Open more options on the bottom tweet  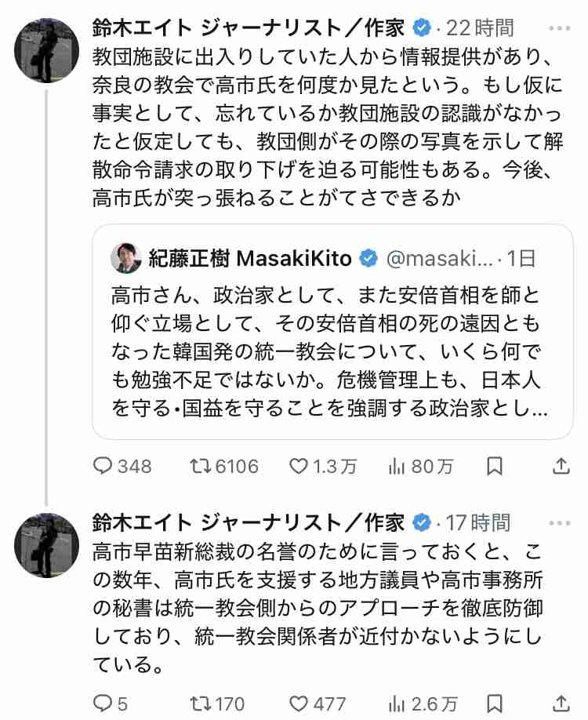[557, 522]
